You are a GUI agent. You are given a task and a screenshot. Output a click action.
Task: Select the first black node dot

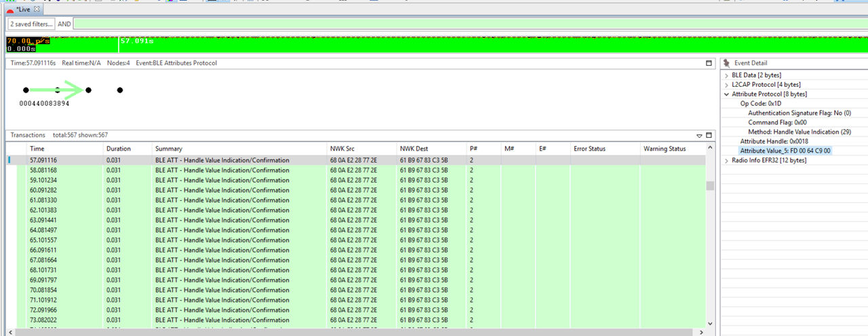(26, 90)
